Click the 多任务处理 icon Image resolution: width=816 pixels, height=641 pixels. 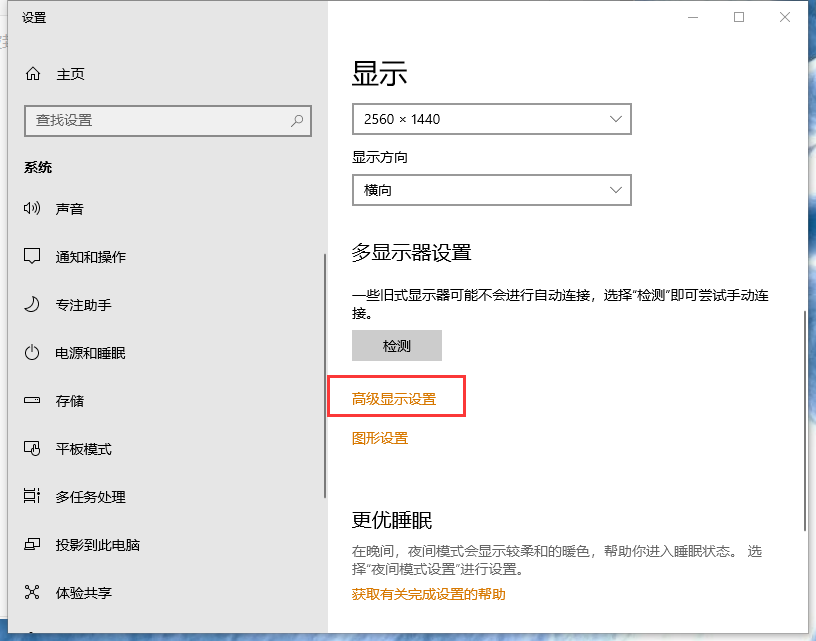[32, 496]
